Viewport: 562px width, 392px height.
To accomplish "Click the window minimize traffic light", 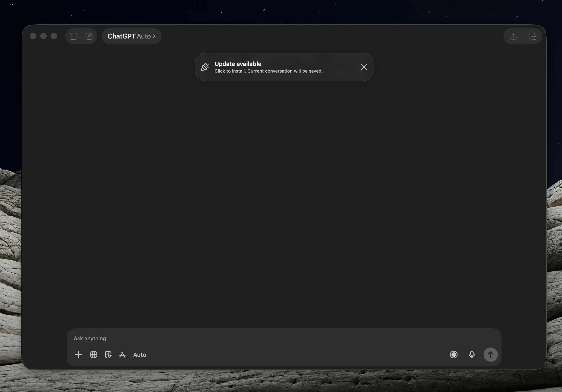I will [x=44, y=36].
